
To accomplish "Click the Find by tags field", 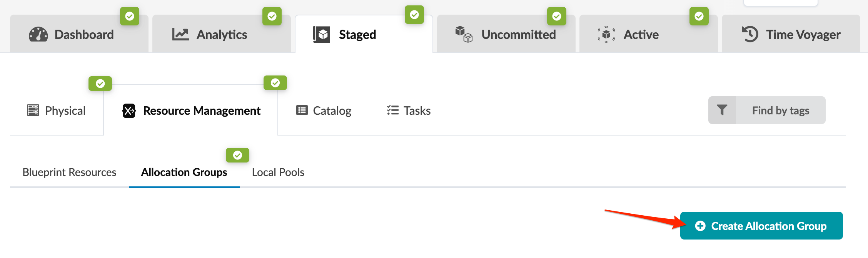I will pos(780,111).
